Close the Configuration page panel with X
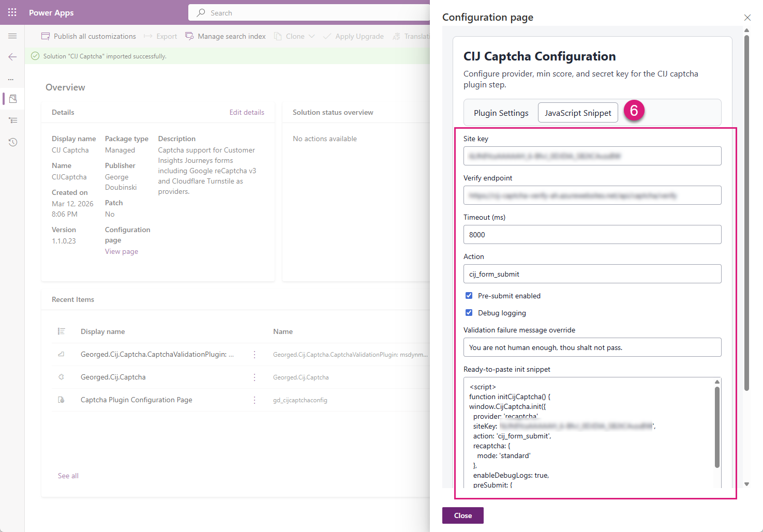The image size is (763, 532). (747, 18)
